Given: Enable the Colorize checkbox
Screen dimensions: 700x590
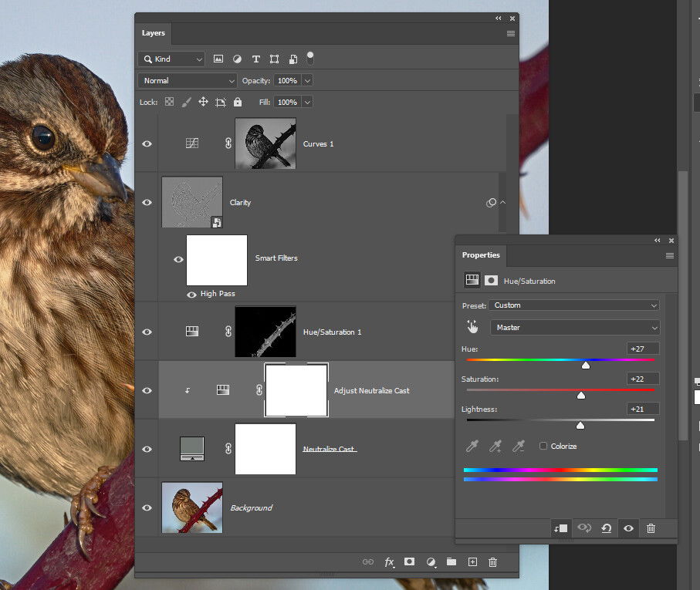Looking at the screenshot, I should click(543, 446).
